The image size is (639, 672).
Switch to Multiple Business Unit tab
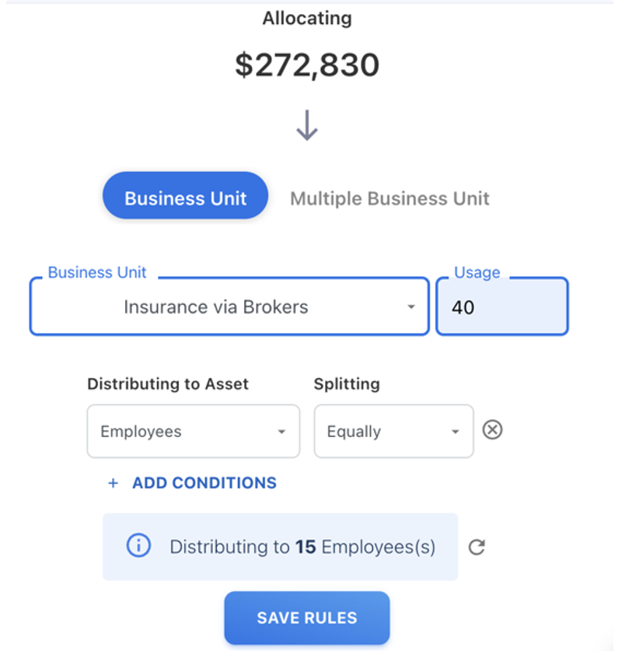point(389,198)
